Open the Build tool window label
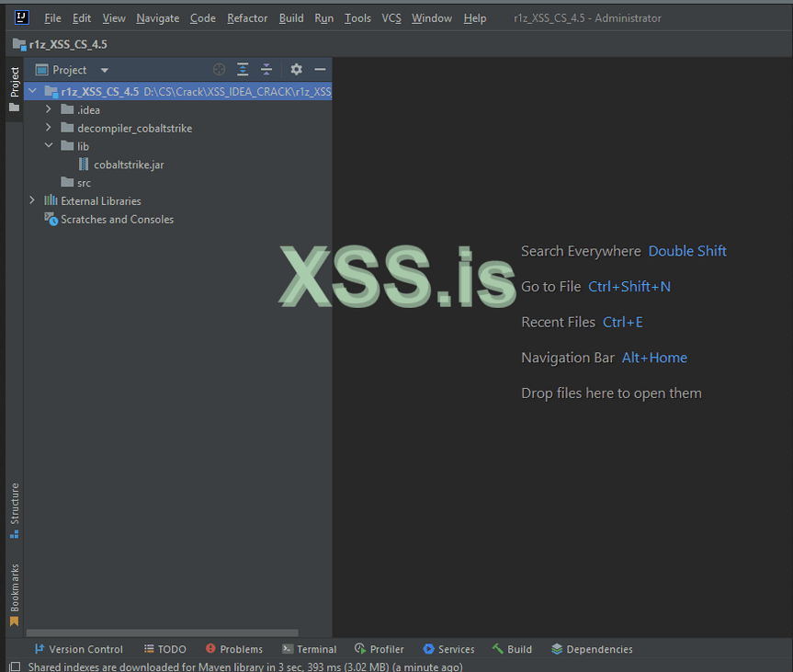Viewport: 793px width, 672px height. [x=519, y=649]
